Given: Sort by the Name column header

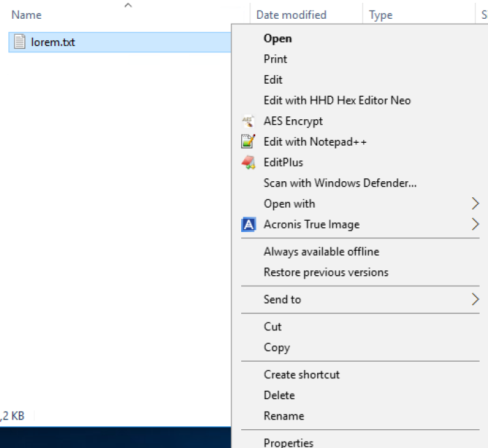Looking at the screenshot, I should point(26,15).
